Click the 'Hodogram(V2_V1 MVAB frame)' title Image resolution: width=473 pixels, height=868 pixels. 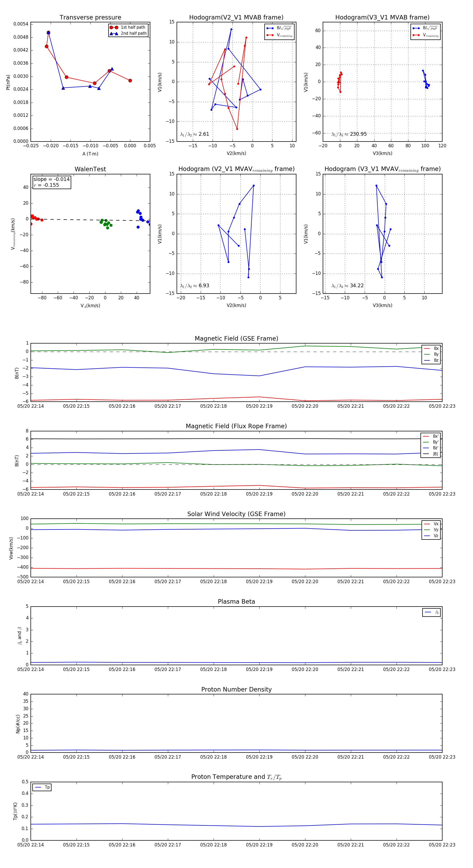[236, 18]
